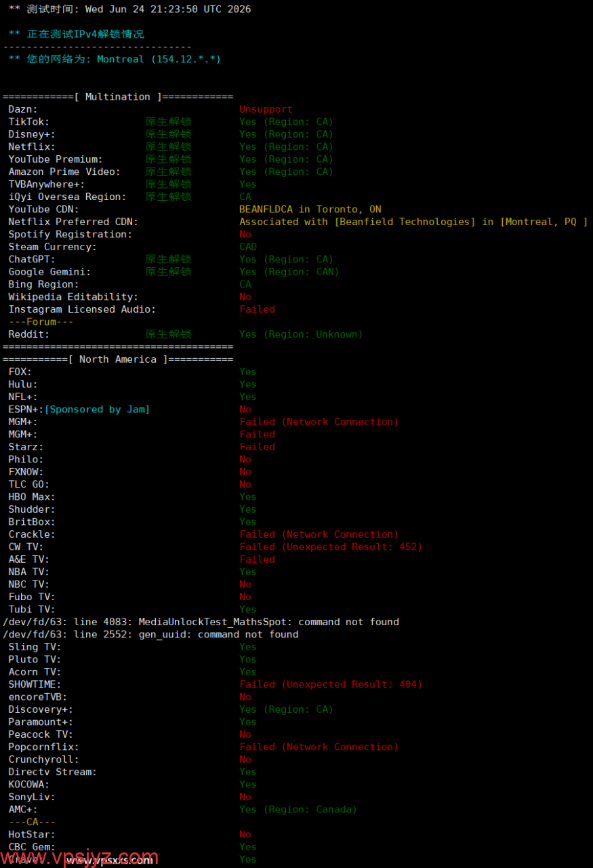Screen dimensions: 593x868
Task: Click the "Shudder:" label
Action: [32, 510]
